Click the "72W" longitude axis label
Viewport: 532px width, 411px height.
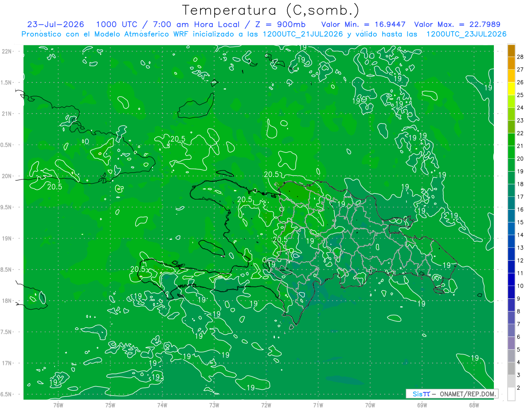click(266, 405)
